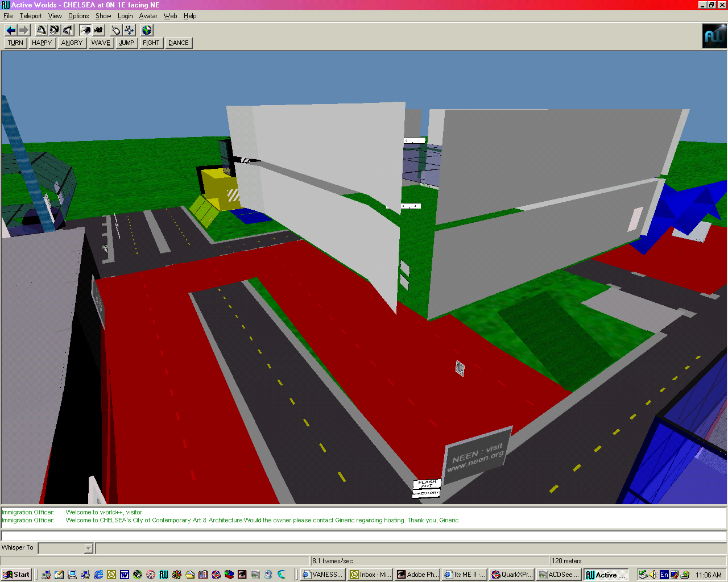Click the blue Back arrow icon
Viewport: 728px width, 582px height.
(x=11, y=30)
